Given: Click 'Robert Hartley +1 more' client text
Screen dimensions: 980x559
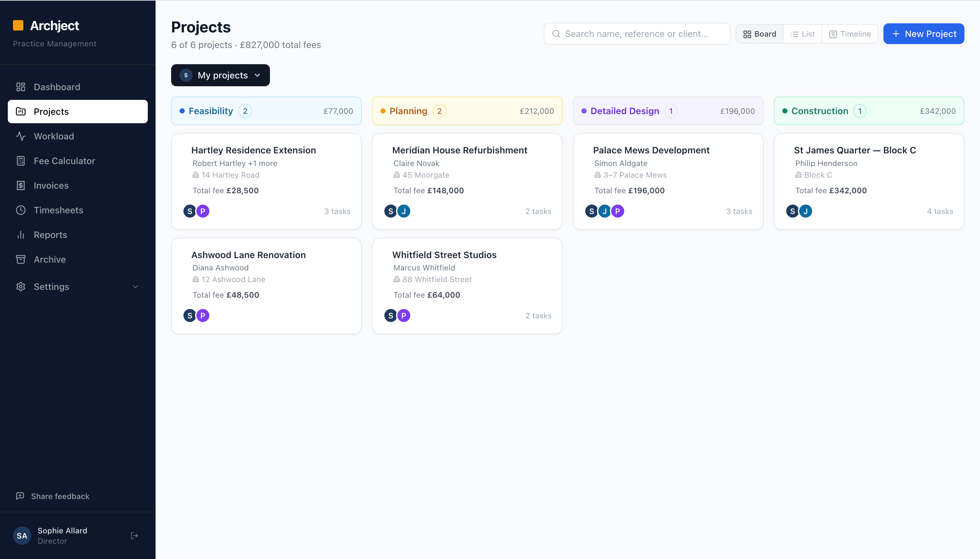Looking at the screenshot, I should point(235,163).
